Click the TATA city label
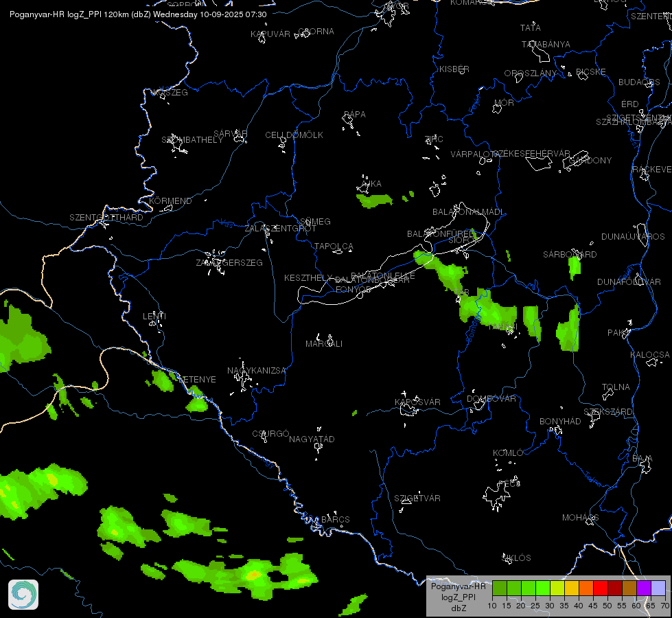Screen dimensions: 672x618 (530, 28)
